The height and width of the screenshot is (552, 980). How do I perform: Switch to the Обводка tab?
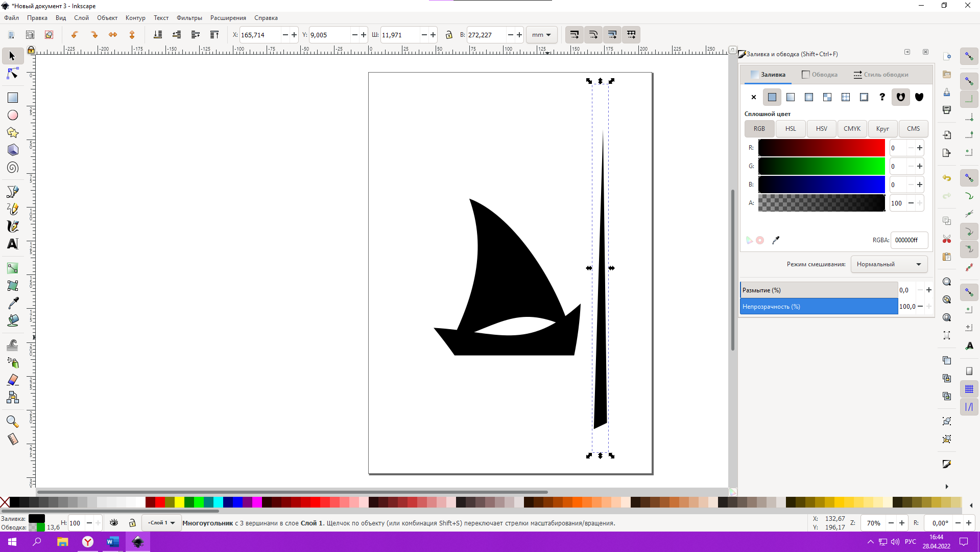pos(820,75)
